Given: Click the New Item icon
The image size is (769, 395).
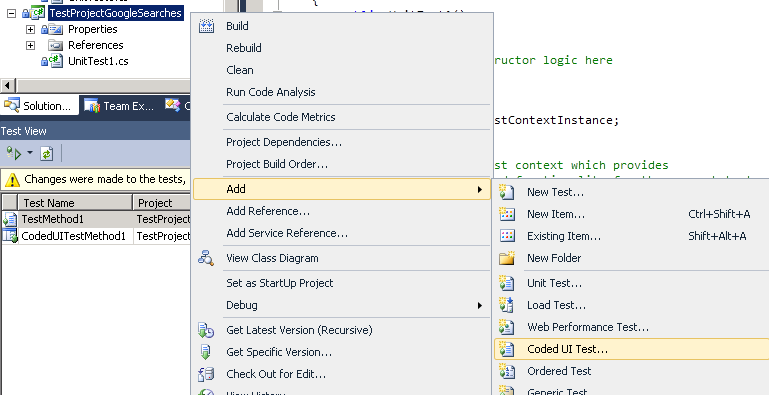Looking at the screenshot, I should tap(507, 214).
